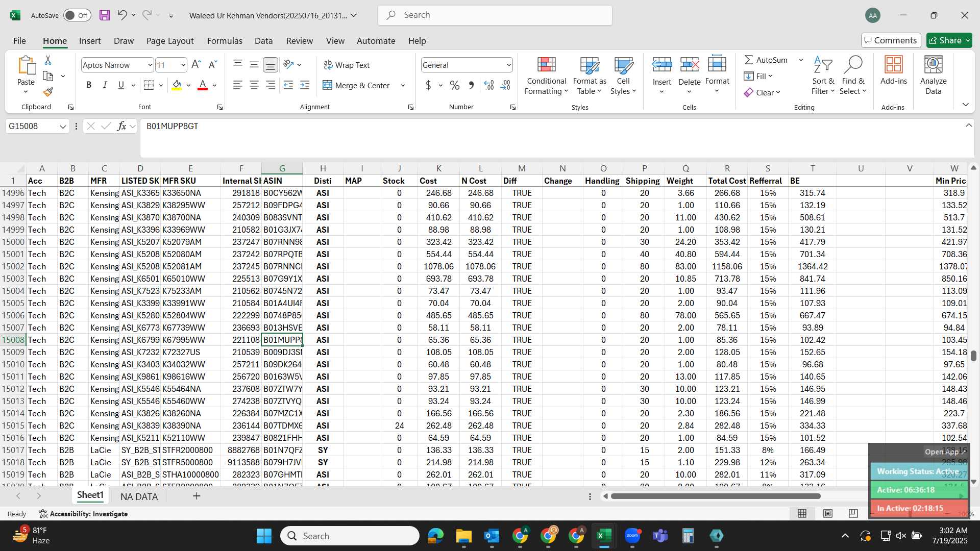This screenshot has height=551, width=980.
Task: Click the Copy icon in Clipboard group
Action: 48,76
